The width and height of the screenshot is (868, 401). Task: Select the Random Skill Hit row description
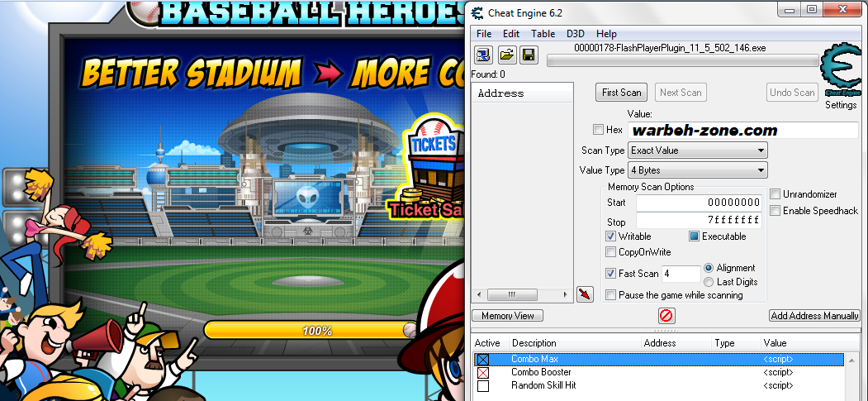coord(543,385)
